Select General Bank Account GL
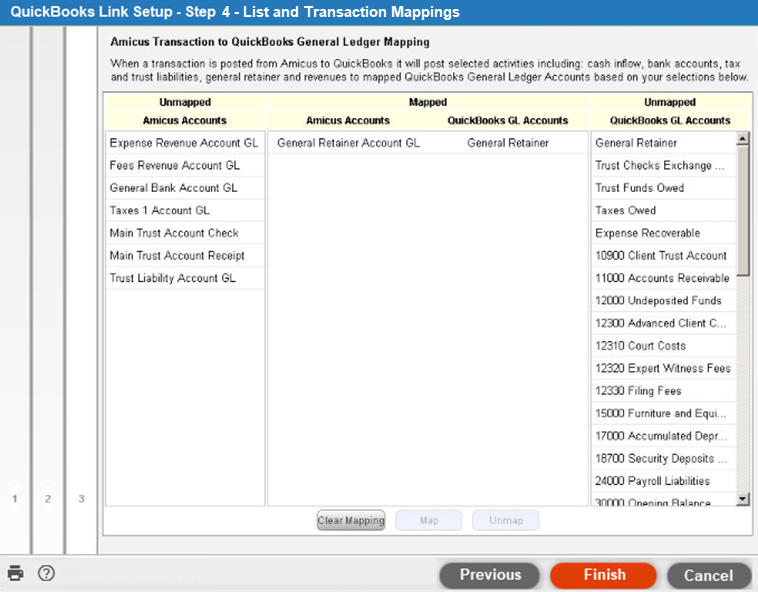 coord(185,188)
